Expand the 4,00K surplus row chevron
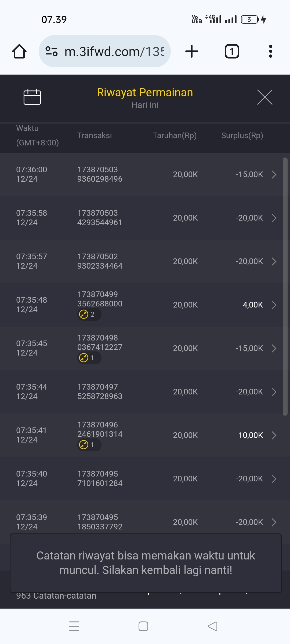The image size is (290, 644). click(x=274, y=305)
